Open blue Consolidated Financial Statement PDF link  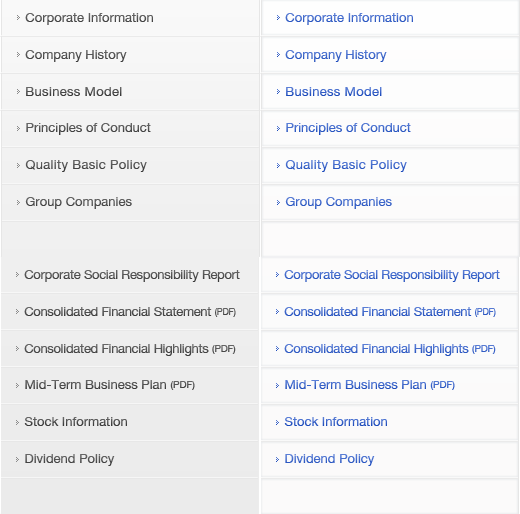[390, 312]
